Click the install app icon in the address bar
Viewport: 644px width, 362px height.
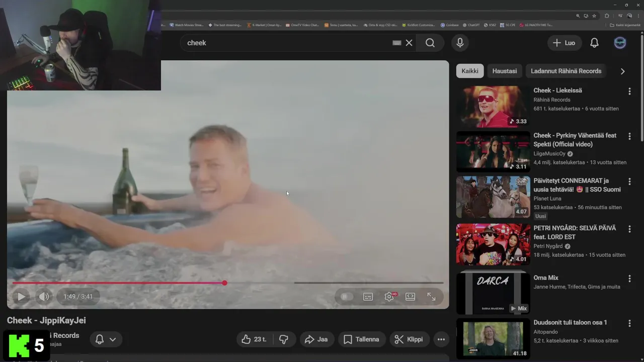pyautogui.click(x=586, y=16)
